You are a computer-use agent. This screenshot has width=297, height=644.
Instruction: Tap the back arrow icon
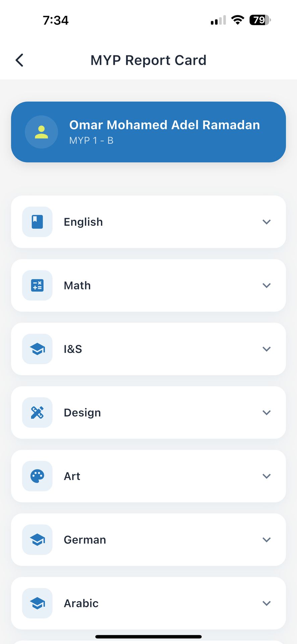coord(19,60)
